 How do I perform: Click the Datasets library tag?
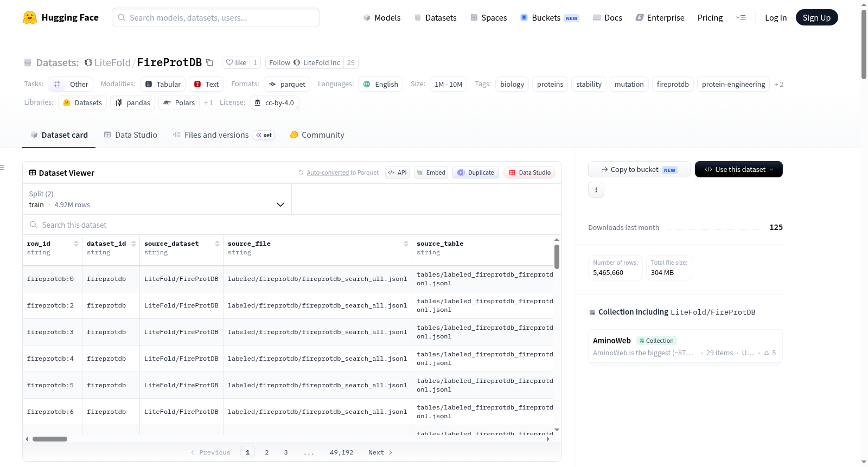[x=82, y=103]
